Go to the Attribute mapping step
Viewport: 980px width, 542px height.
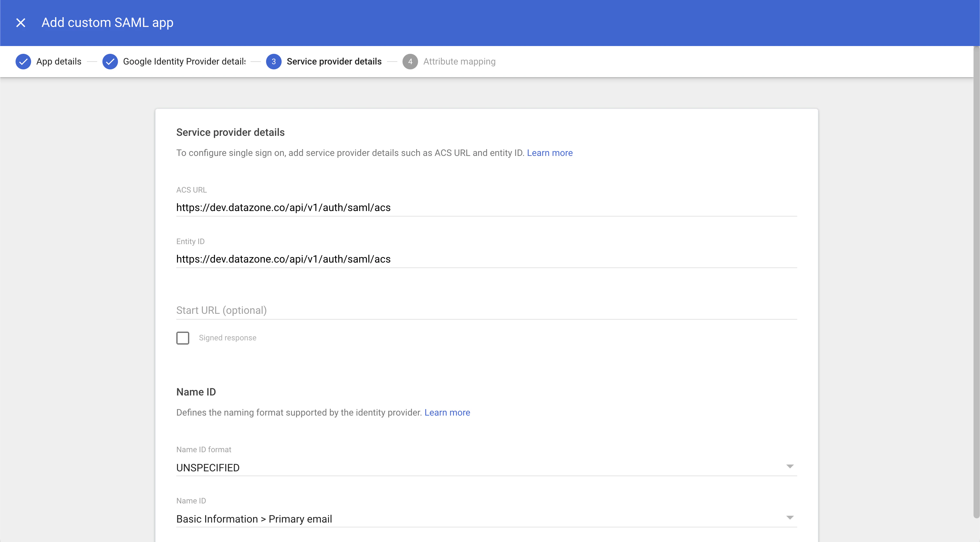click(459, 61)
